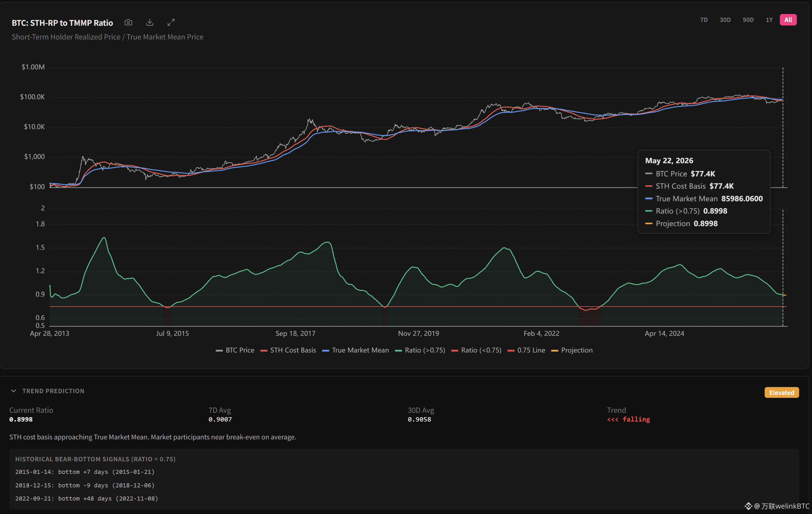Click the x-axis label 'Sep 18, 2017'
Image resolution: width=812 pixels, height=514 pixels.
point(295,334)
